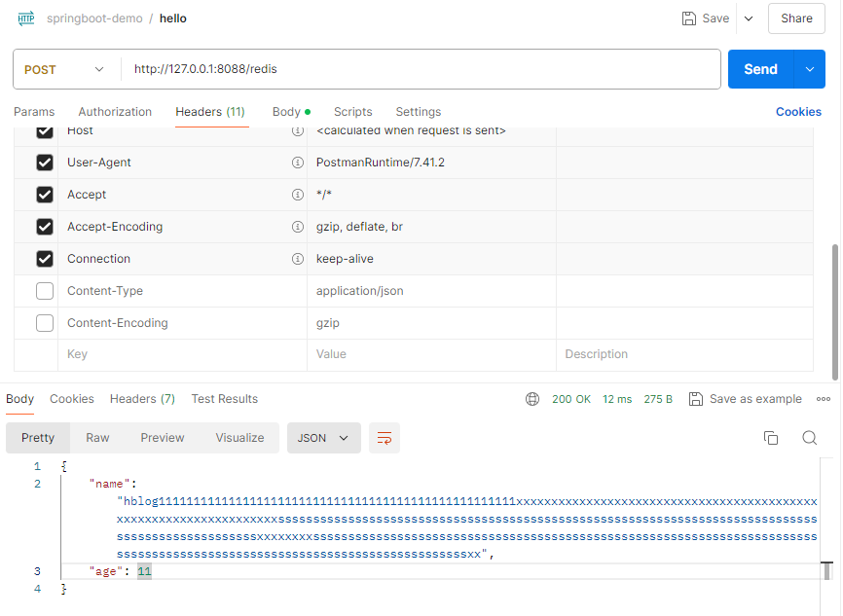Enable the Content-Type header checkbox
Screen dimensions: 843x616
tap(44, 290)
